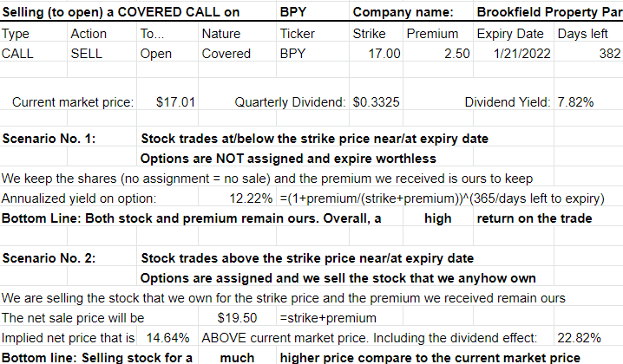
Task: Click the Quarterly Dividend $0.3325 cell
Action: tap(376, 102)
